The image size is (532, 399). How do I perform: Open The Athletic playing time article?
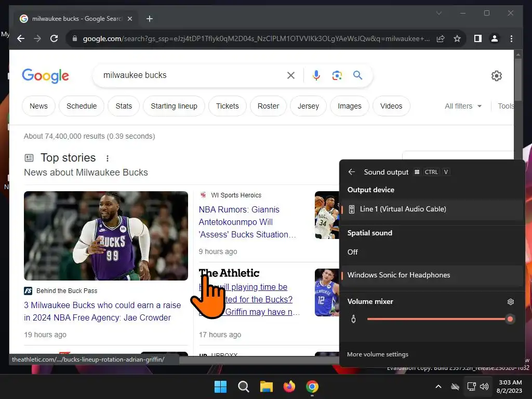[x=249, y=300]
